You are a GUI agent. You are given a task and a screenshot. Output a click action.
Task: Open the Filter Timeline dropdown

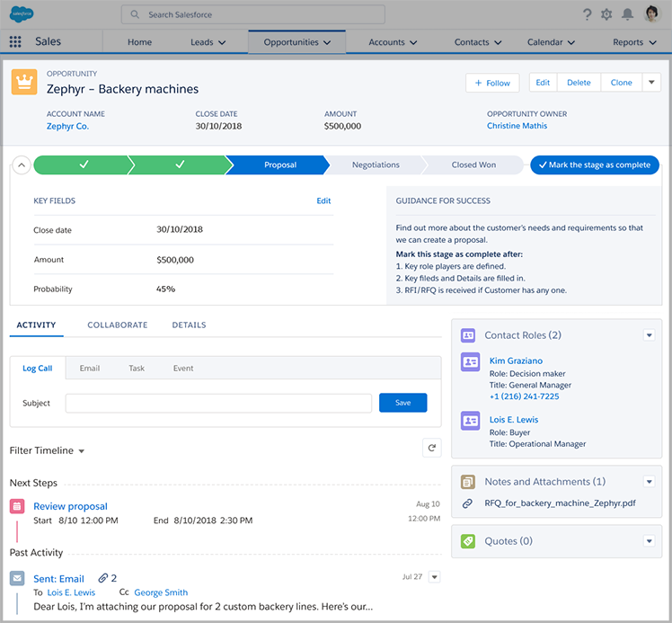coord(47,450)
